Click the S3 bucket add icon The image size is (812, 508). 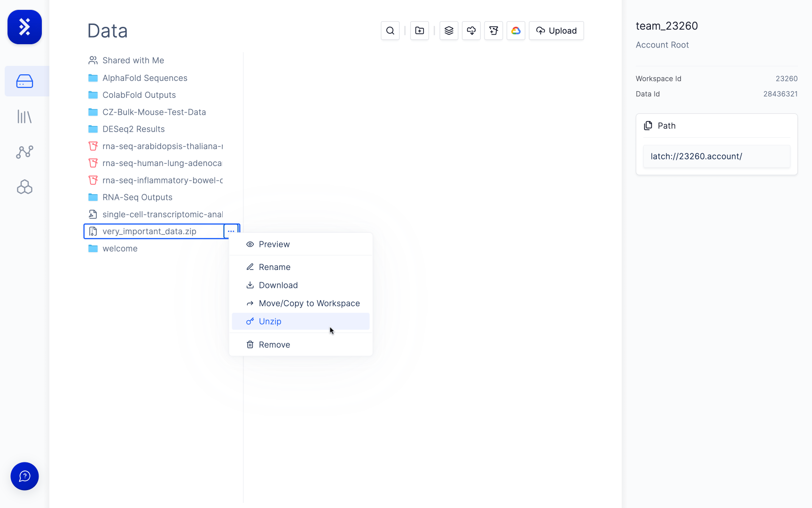pos(493,31)
